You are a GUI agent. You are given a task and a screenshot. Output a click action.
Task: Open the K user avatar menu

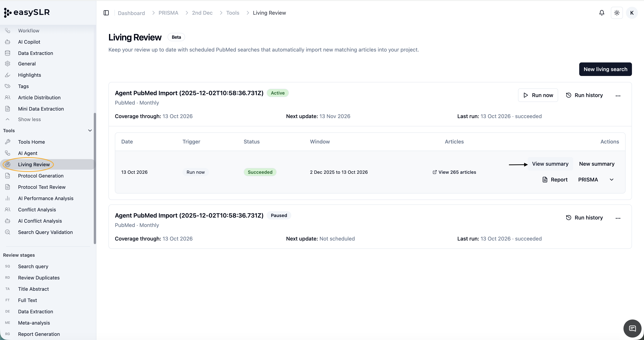(632, 13)
